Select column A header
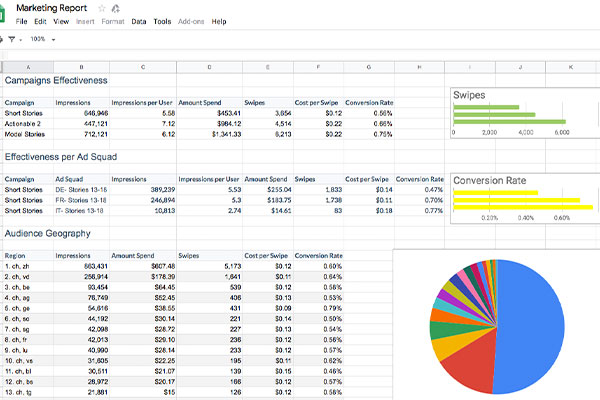The height and width of the screenshot is (400, 600). click(x=27, y=67)
